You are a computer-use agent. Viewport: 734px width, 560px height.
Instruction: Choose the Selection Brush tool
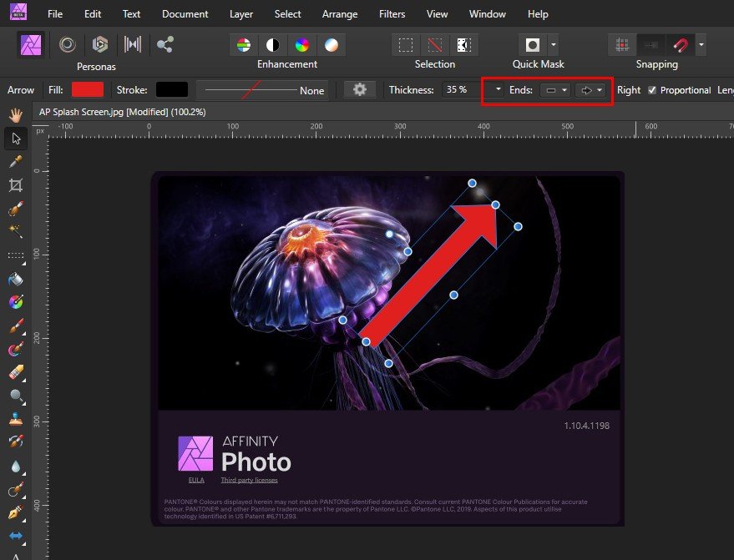(x=16, y=209)
